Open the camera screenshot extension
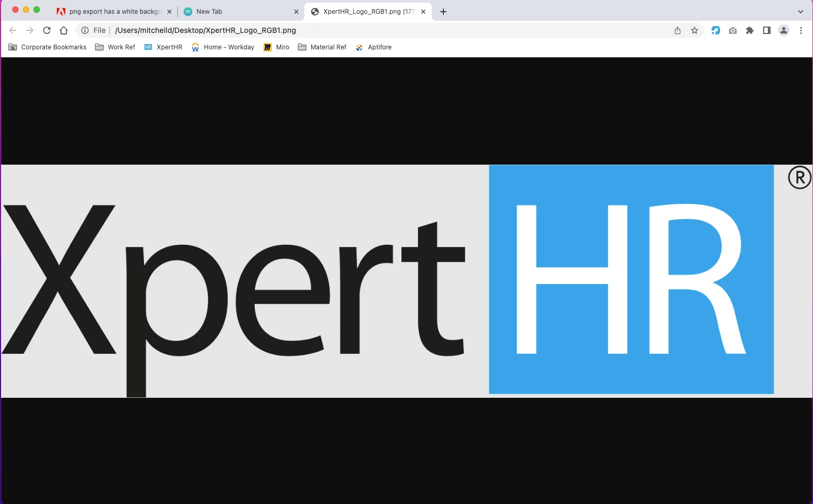The width and height of the screenshot is (813, 504). coord(733,30)
